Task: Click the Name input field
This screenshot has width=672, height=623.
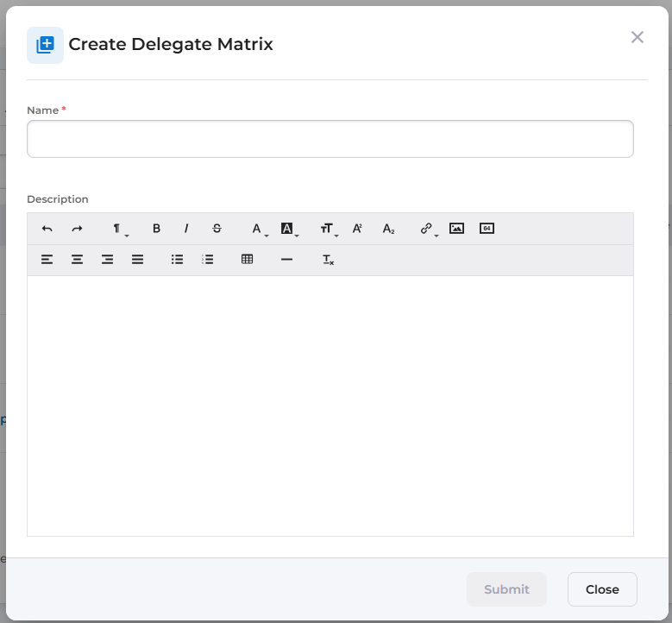Action: tap(330, 139)
